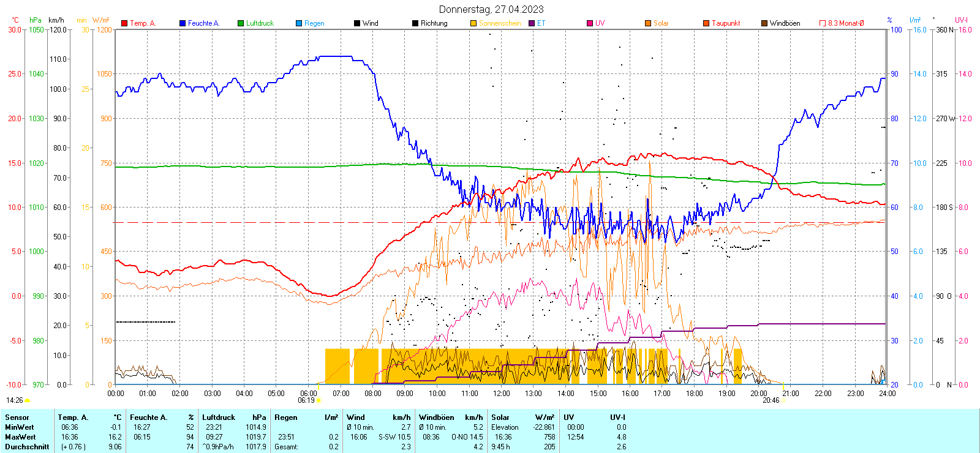Image resolution: width=980 pixels, height=453 pixels.
Task: Click the black Richtung legend square
Action: (415, 23)
